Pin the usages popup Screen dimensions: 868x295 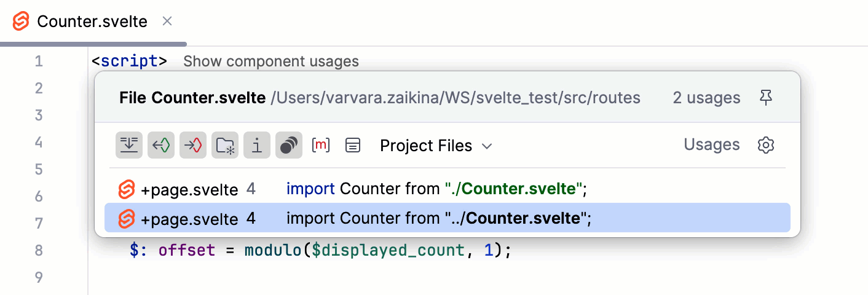click(x=765, y=98)
